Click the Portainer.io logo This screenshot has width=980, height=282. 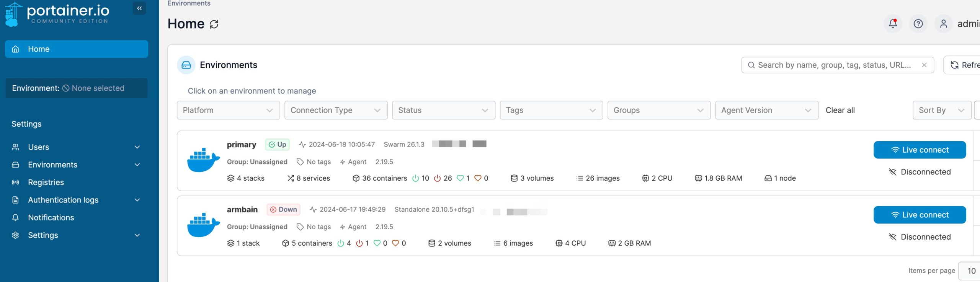(x=57, y=14)
